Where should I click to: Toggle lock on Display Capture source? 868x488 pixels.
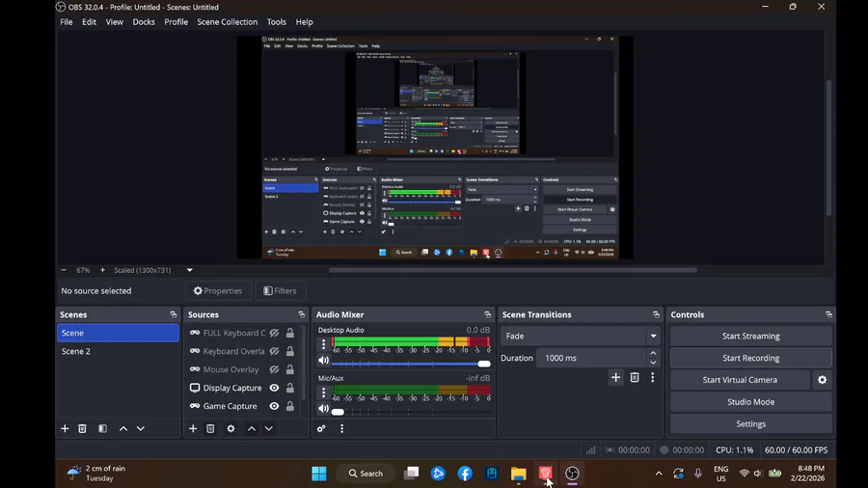(290, 388)
